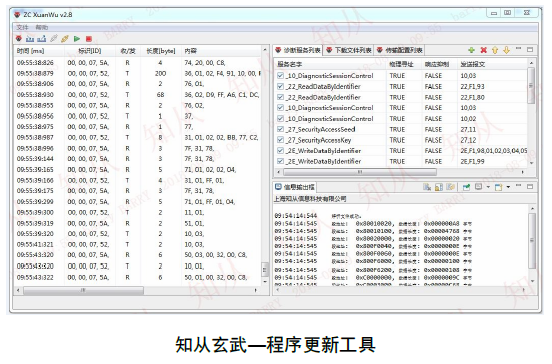The image size is (552, 364).
Task: Switch to the 诊断服务列表 tab
Action: pos(298,50)
